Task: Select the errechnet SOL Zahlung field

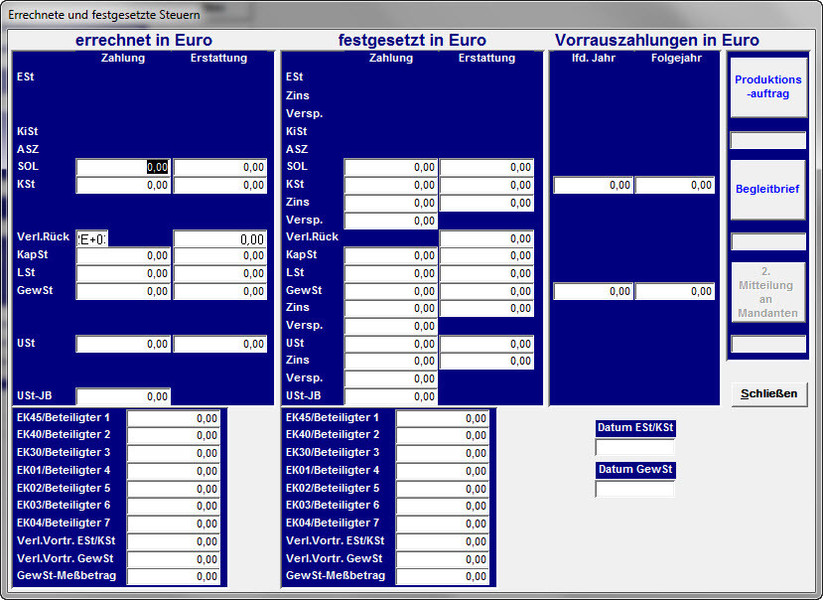Action: (123, 167)
